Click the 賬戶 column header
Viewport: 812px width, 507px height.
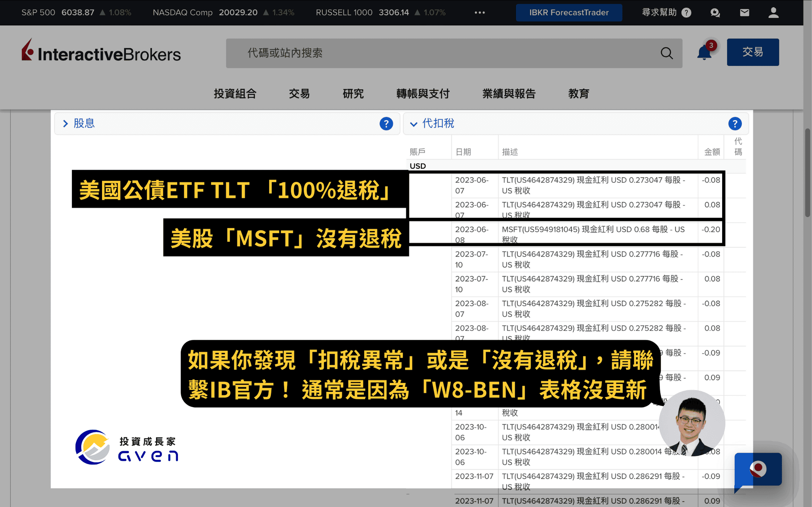[x=417, y=152]
